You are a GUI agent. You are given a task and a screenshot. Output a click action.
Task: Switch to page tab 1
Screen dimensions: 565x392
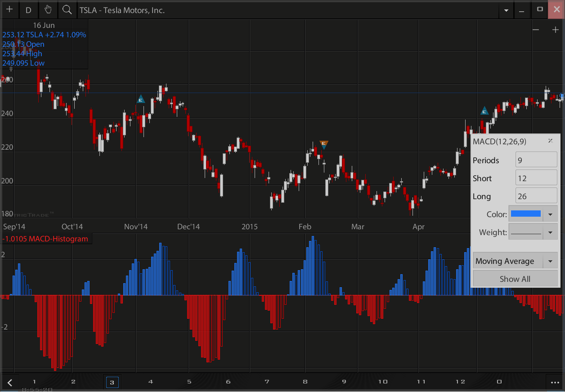pos(34,382)
